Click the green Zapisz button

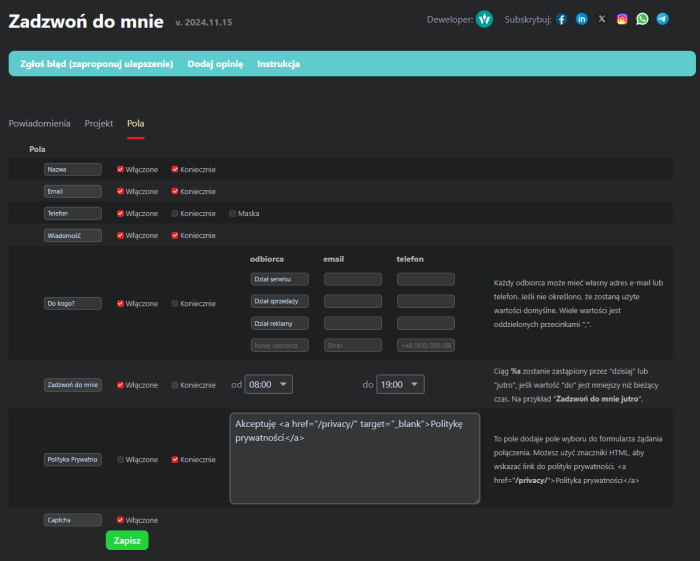[127, 541]
